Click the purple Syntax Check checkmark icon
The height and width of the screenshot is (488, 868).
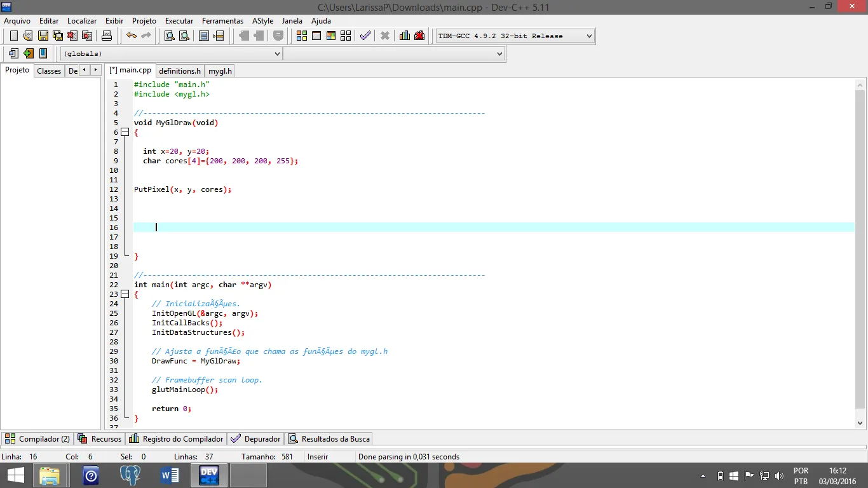click(365, 36)
